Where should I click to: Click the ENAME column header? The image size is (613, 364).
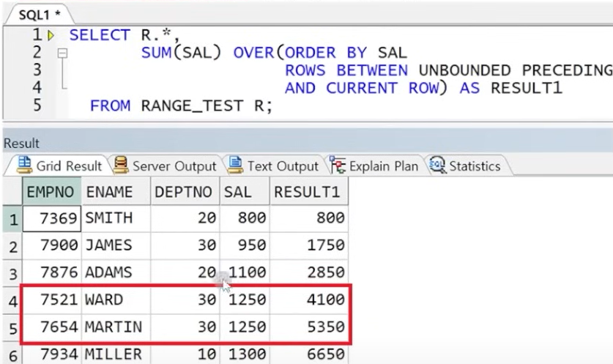click(116, 192)
